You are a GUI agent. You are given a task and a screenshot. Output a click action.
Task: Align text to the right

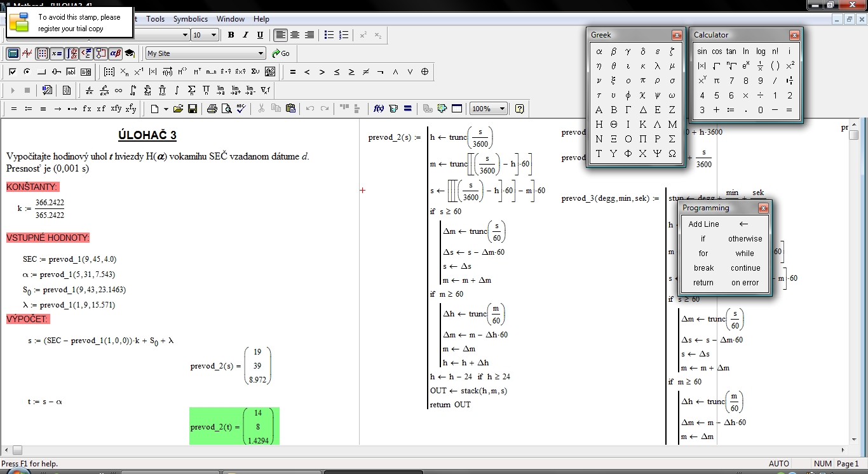tap(309, 35)
